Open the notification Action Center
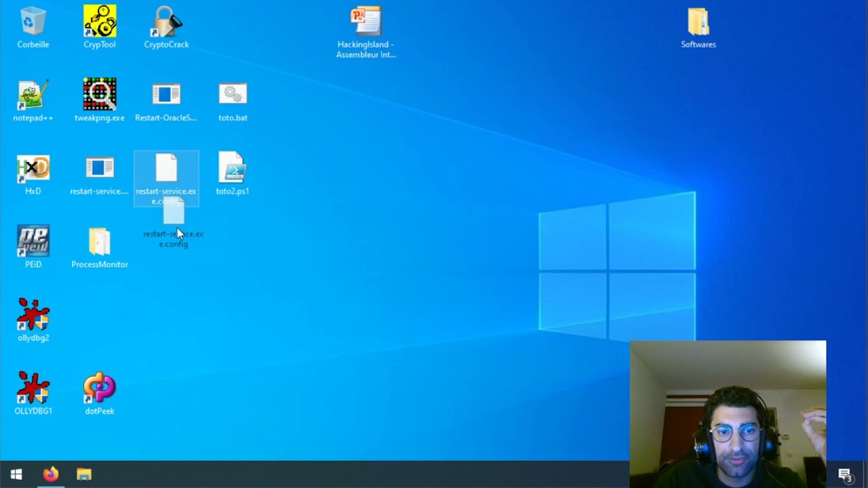 (845, 474)
